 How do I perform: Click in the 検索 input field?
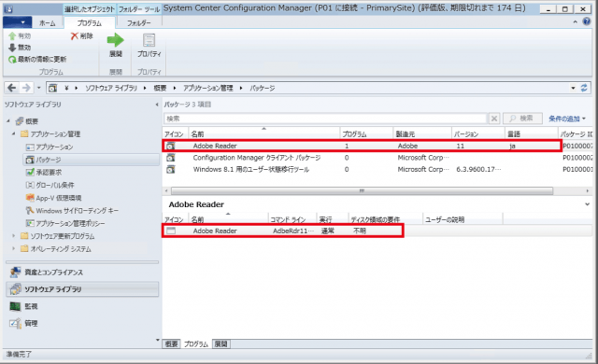pos(326,119)
